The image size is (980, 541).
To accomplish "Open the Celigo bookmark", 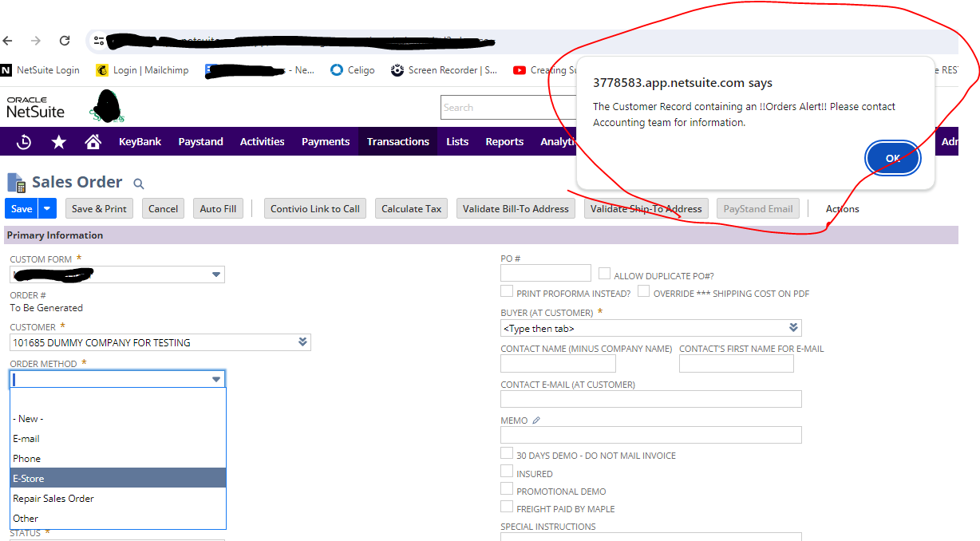I will pyautogui.click(x=352, y=70).
